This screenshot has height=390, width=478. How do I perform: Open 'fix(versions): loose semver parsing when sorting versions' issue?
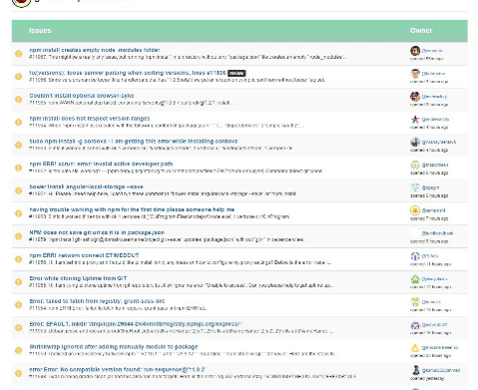click(128, 73)
